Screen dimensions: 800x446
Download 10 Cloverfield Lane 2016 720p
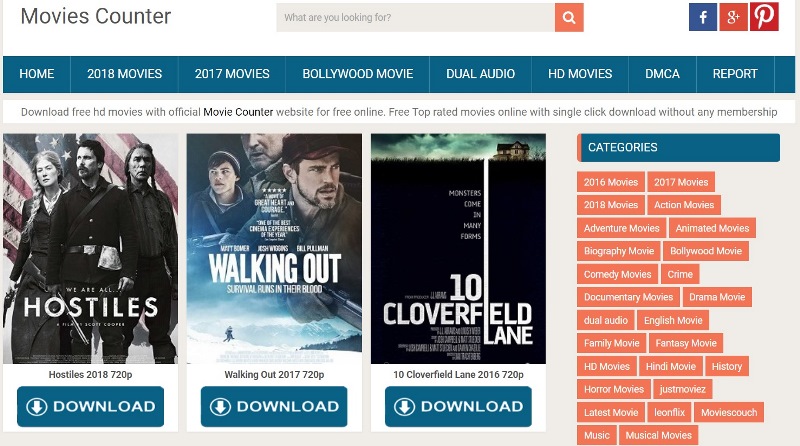point(458,406)
